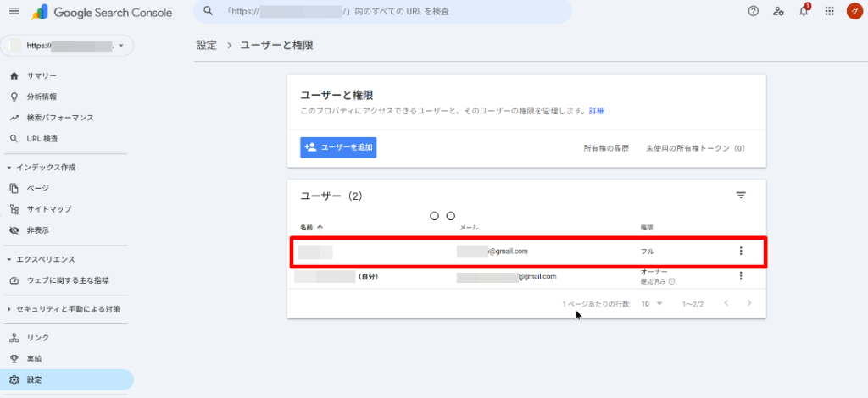Open ウェブに関する主な指標
This screenshot has width=868, height=398.
point(66,281)
